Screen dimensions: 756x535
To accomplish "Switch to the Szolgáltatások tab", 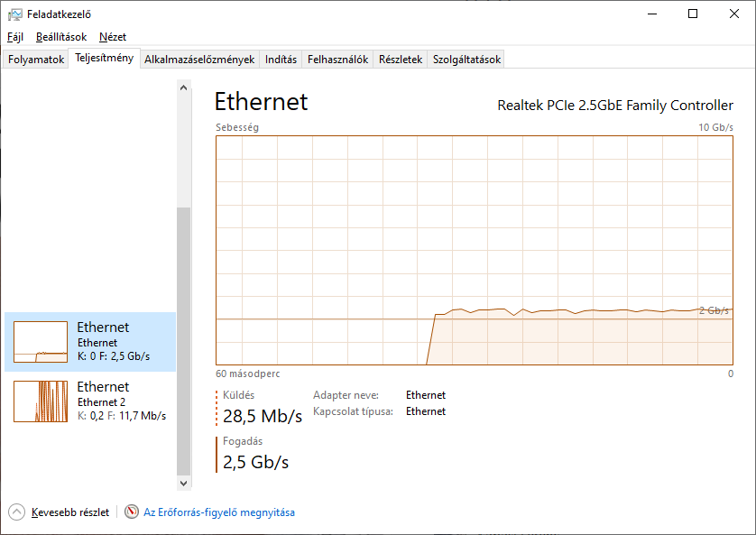I will [x=466, y=60].
